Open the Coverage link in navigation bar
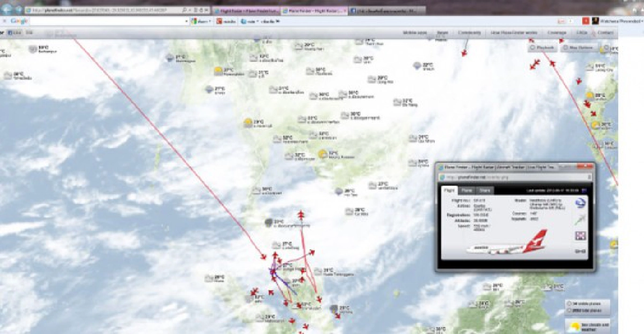 [557, 33]
